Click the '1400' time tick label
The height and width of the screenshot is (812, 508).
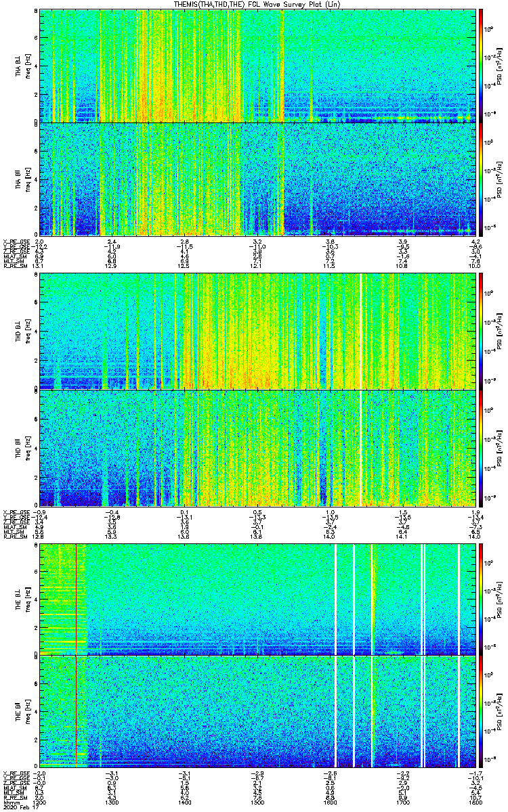click(185, 803)
